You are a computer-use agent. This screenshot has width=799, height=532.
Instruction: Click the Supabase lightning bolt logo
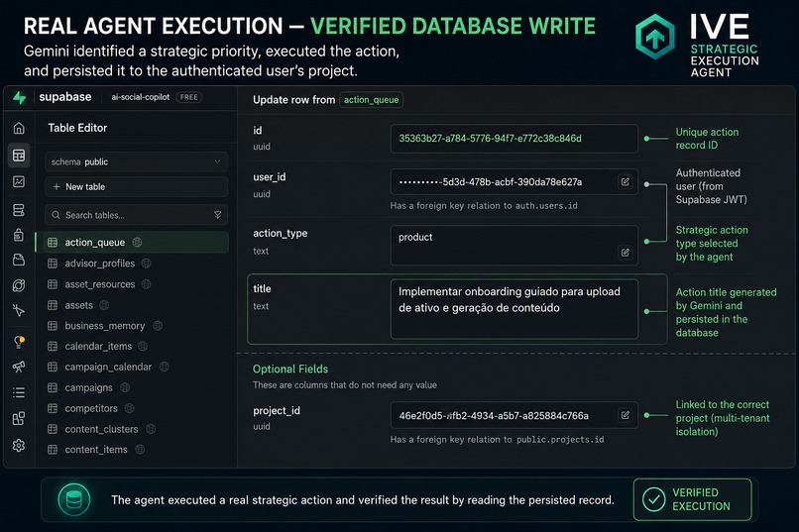click(20, 97)
